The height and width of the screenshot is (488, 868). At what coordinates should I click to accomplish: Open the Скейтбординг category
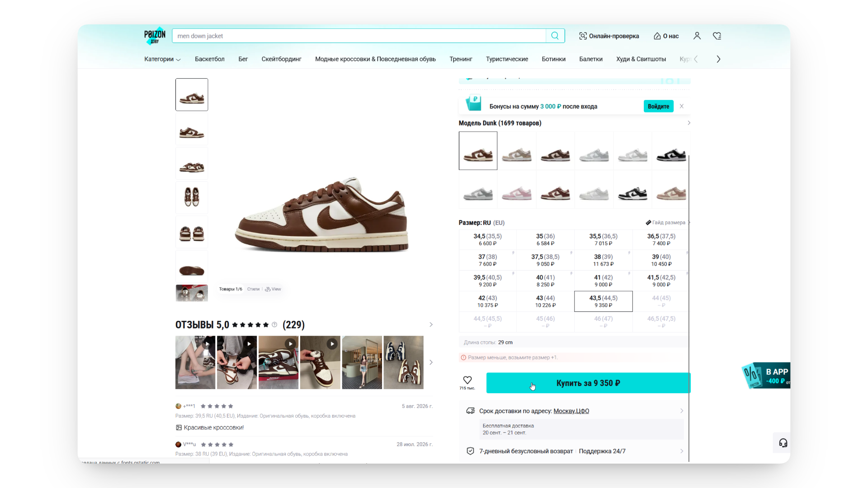(281, 59)
